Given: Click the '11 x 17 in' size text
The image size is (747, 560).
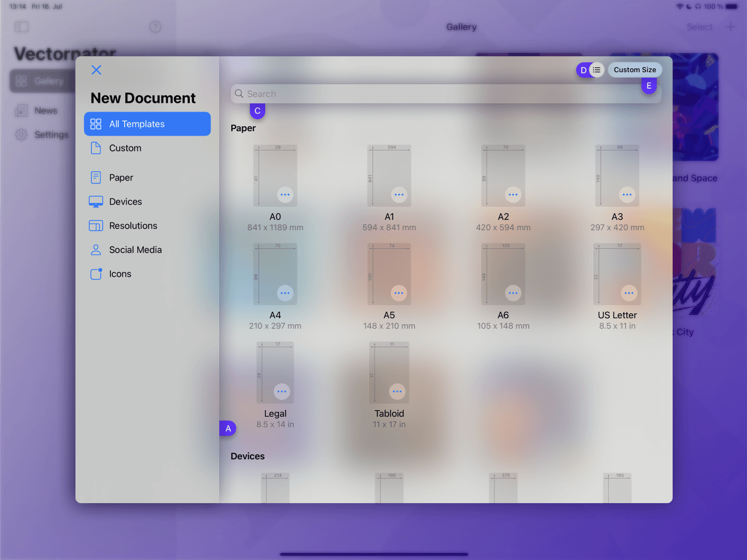Looking at the screenshot, I should point(389,424).
